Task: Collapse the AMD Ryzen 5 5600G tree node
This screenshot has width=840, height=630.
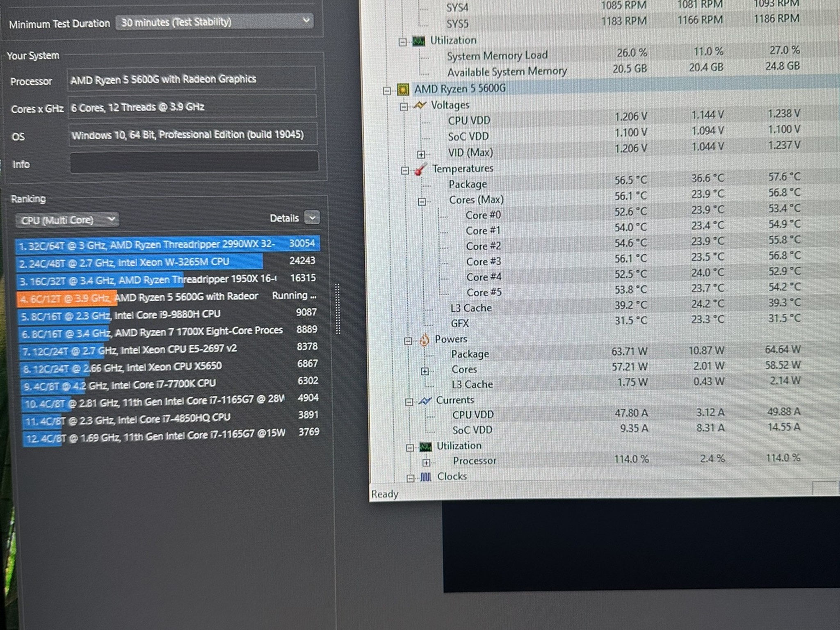Action: click(386, 91)
